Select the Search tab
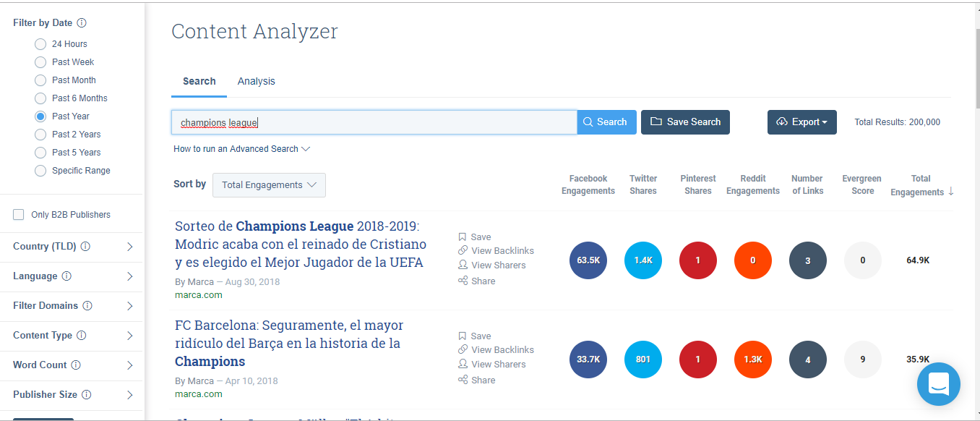This screenshot has height=421, width=980. click(199, 81)
